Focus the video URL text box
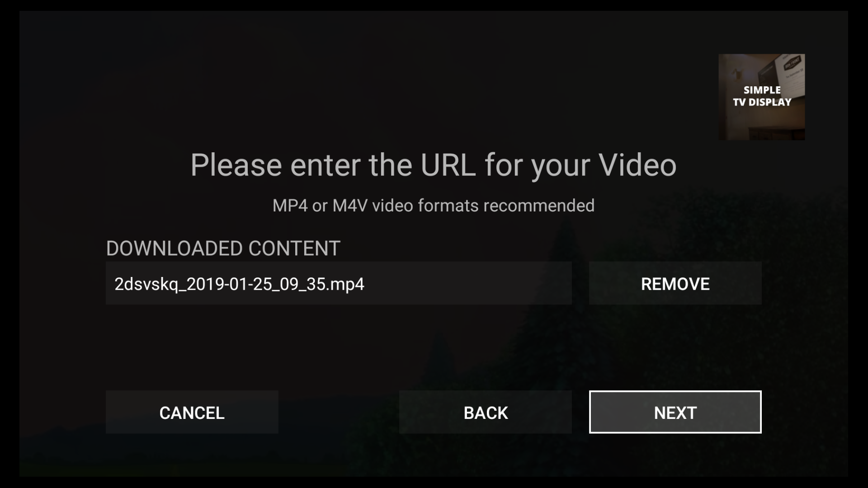The image size is (868, 488). [339, 283]
